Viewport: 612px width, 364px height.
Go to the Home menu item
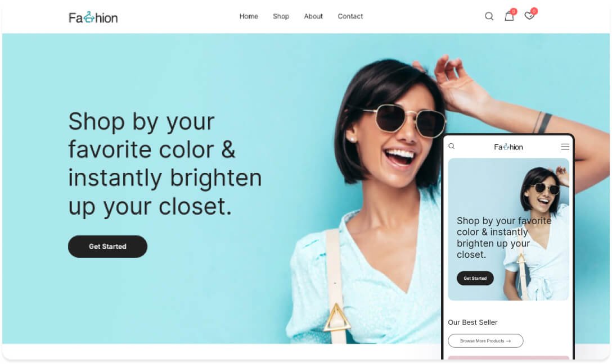click(x=249, y=16)
